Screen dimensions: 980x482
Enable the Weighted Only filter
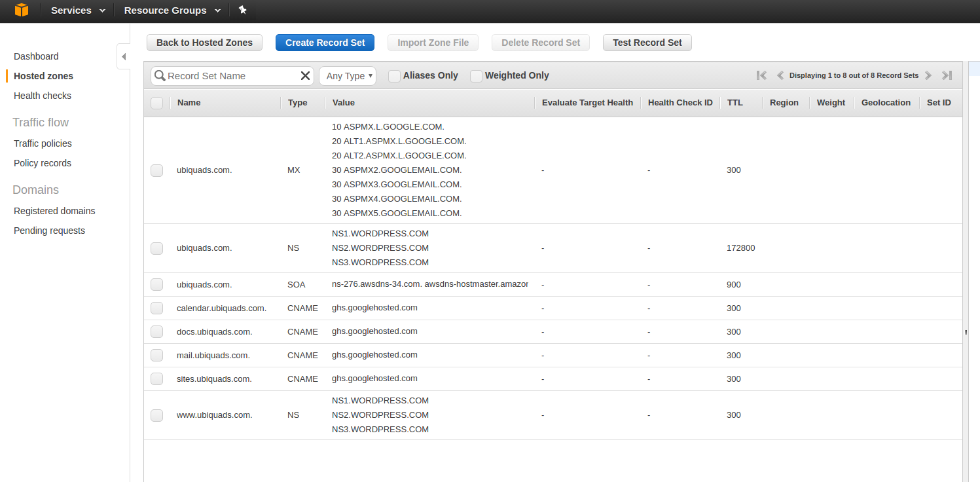[476, 76]
